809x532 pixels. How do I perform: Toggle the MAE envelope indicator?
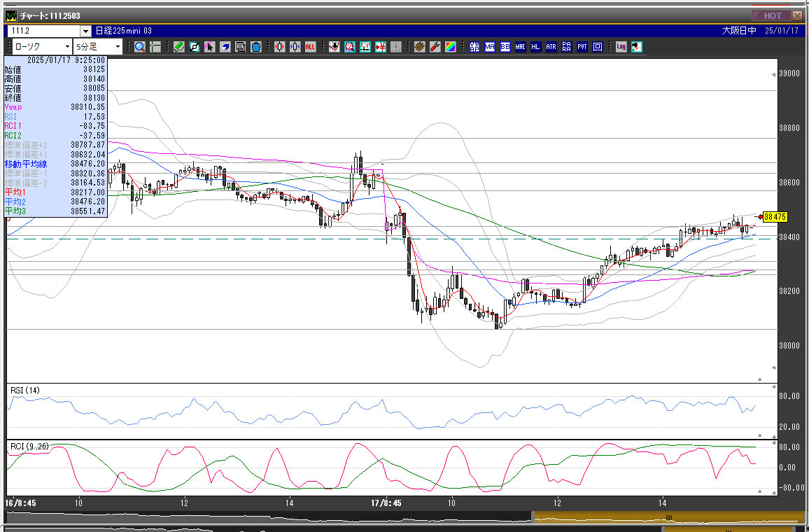pyautogui.click(x=520, y=47)
